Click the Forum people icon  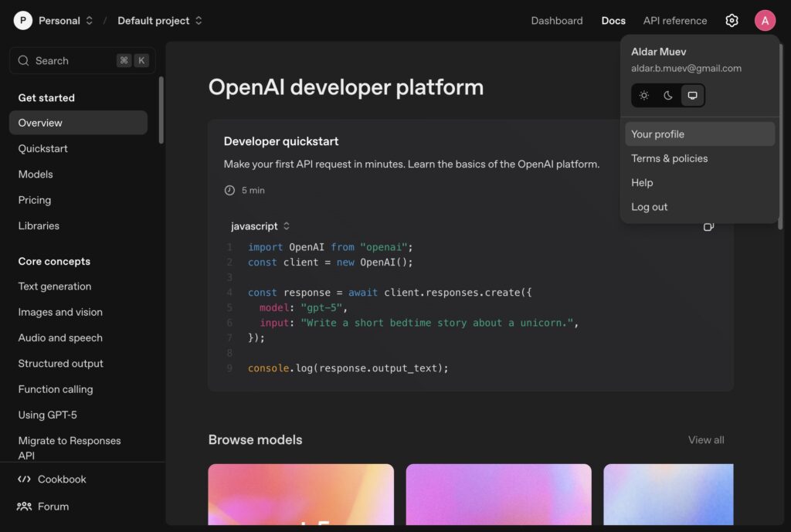tap(24, 507)
